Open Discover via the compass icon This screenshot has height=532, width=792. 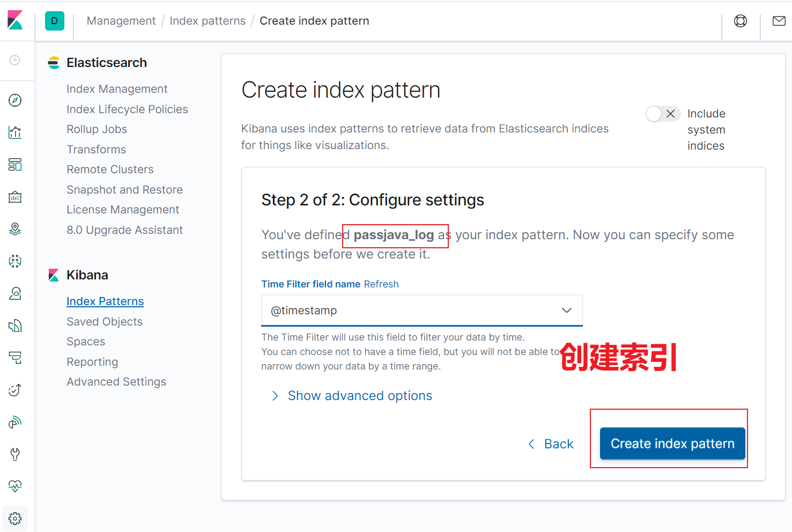[15, 100]
